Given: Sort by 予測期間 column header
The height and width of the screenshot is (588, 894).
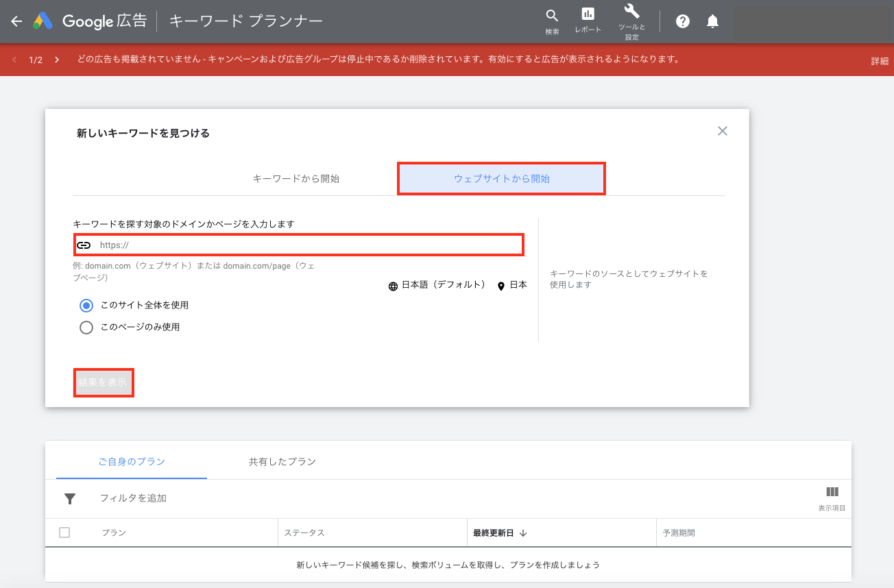Looking at the screenshot, I should 679,532.
